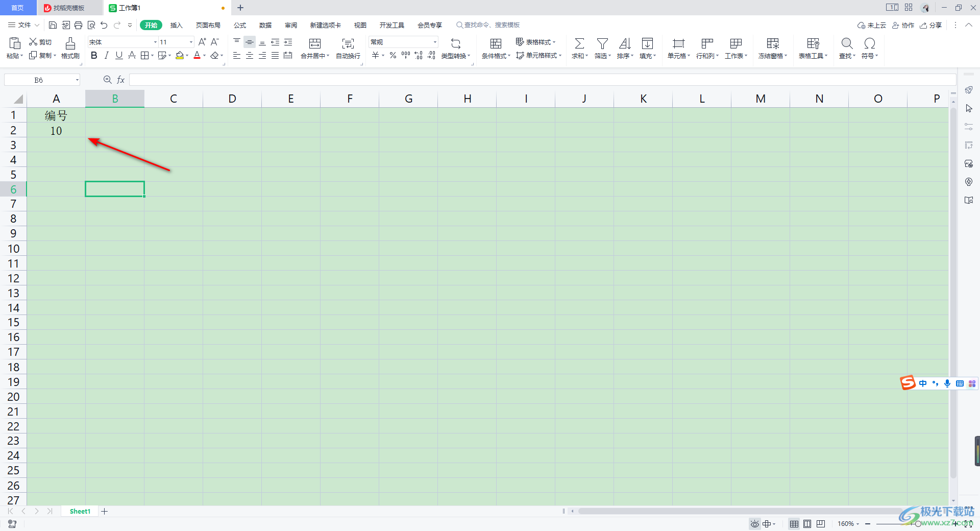Toggle Bold formatting
980x531 pixels.
94,55
